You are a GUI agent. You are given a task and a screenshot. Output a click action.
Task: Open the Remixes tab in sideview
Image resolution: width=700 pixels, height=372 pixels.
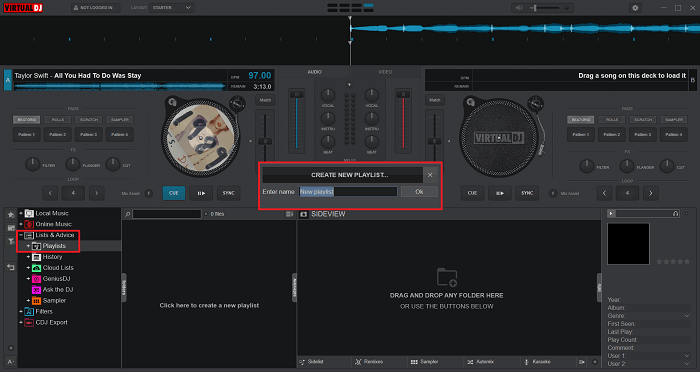[369, 362]
